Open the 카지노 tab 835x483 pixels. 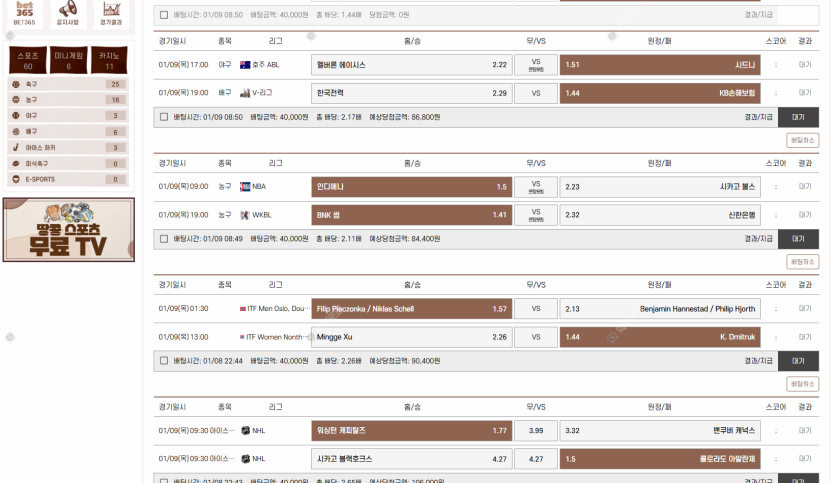pos(110,60)
